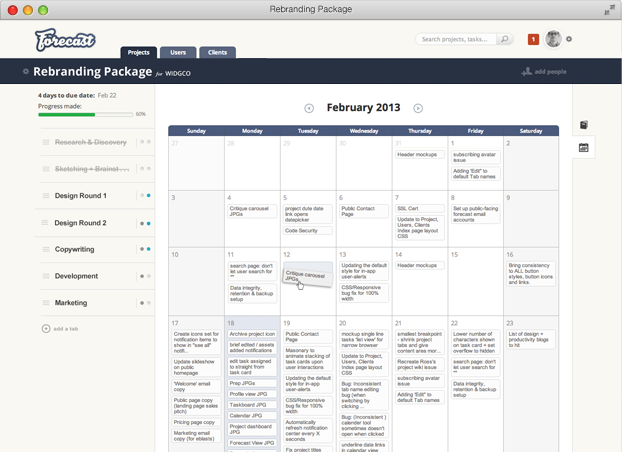622x452 pixels.
Task: Click drag handle beside Design Round 1
Action: point(46,196)
